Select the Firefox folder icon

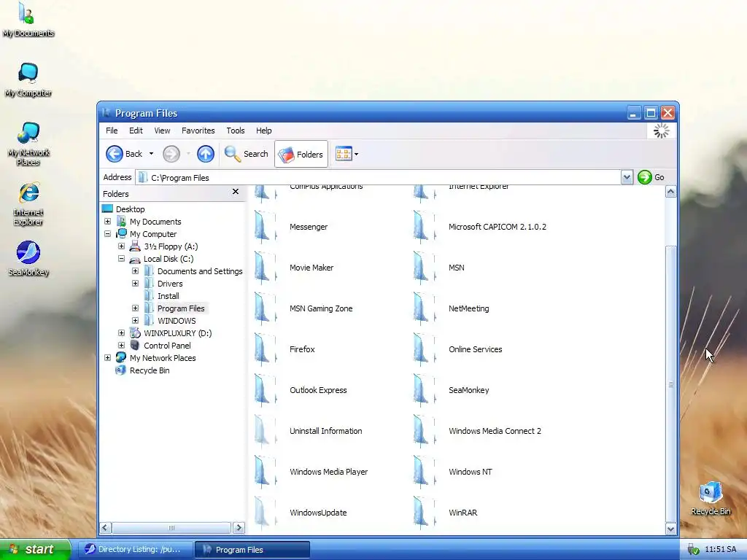click(x=266, y=349)
